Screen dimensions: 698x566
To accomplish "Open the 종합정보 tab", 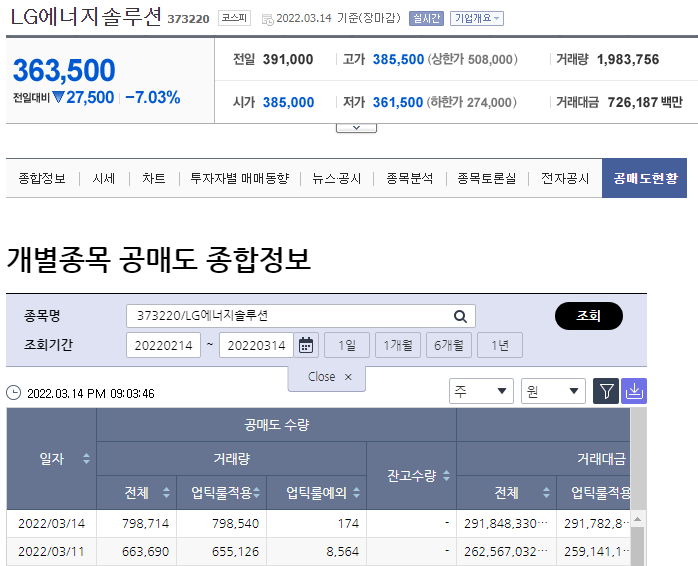I will [x=42, y=179].
